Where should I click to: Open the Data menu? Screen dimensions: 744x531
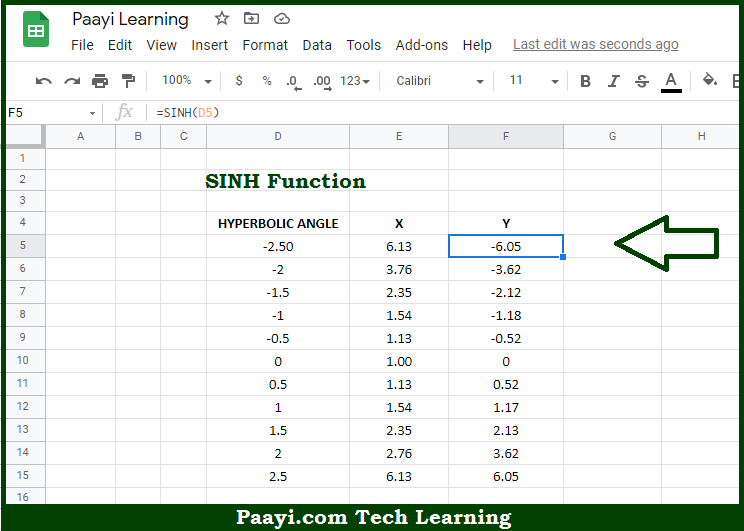click(317, 45)
